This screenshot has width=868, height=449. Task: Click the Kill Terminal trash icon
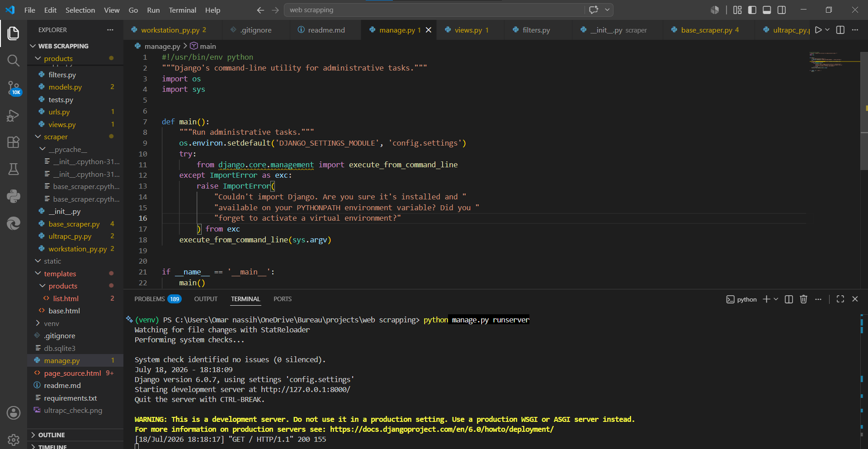pos(803,299)
